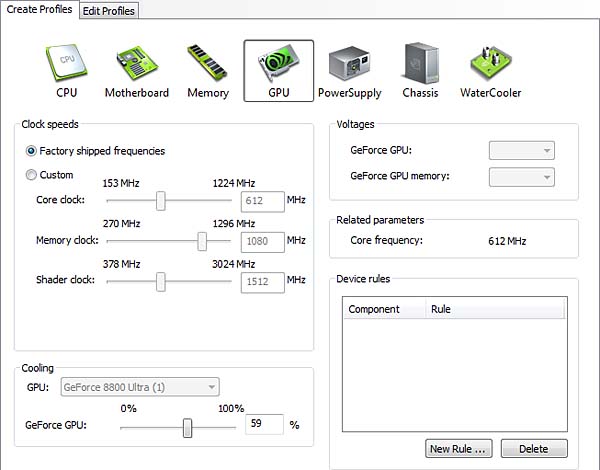Click the Shader clock MHz field showing 1512
The height and width of the screenshot is (470, 600).
262,282
